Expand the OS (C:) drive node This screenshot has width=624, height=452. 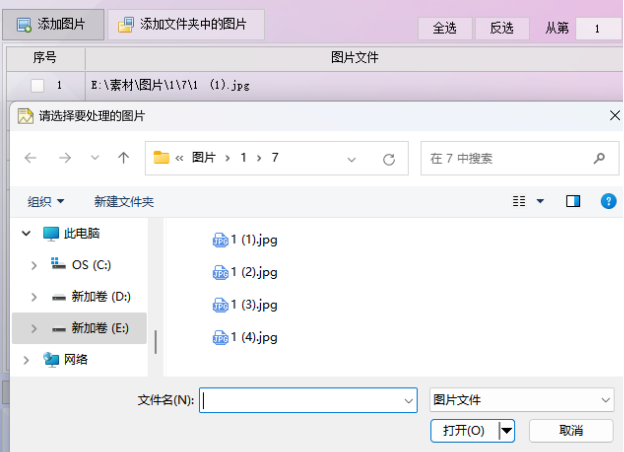[x=34, y=265]
